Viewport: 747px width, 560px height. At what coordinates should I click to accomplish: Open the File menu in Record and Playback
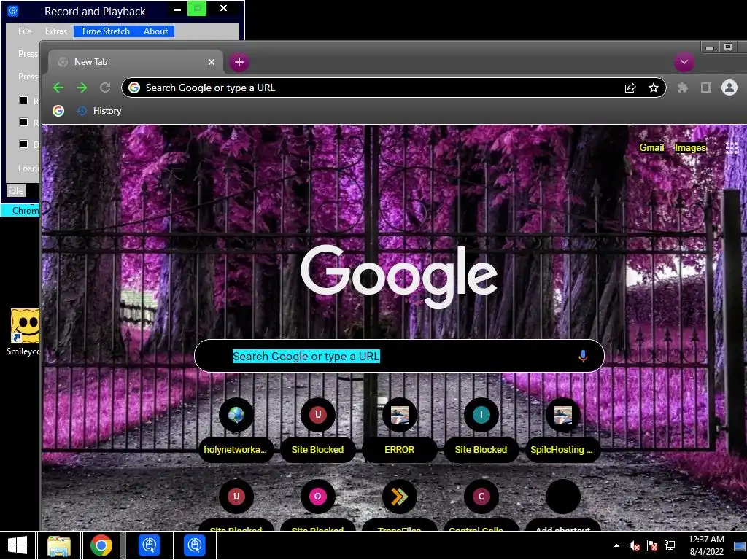click(25, 31)
